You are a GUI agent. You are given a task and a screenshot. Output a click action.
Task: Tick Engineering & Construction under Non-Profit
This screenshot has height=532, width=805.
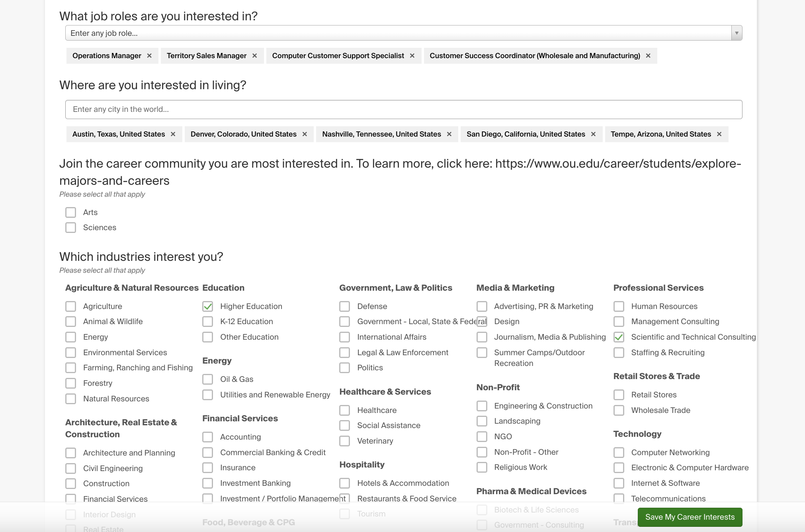click(482, 406)
